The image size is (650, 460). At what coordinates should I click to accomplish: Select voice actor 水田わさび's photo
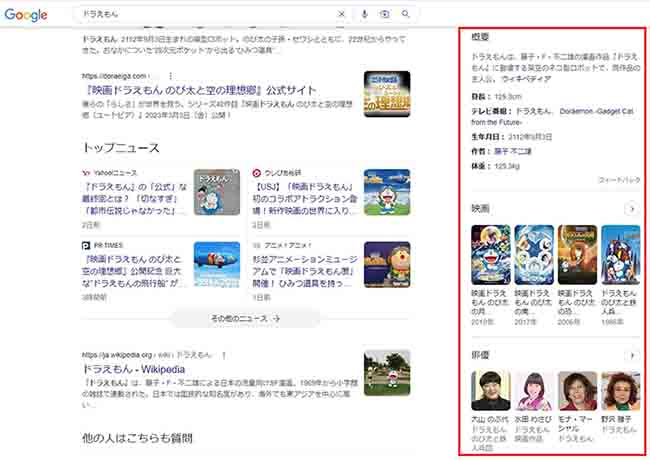(x=534, y=391)
